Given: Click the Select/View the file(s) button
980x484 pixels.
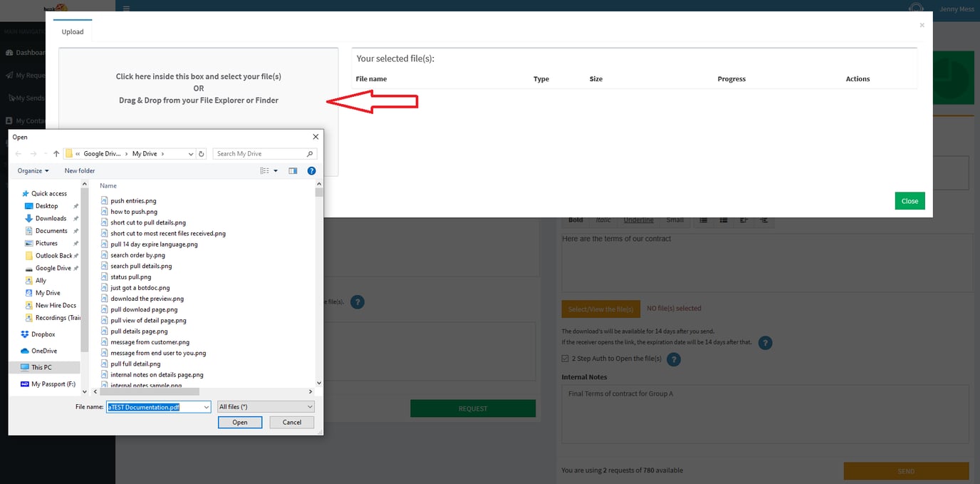Looking at the screenshot, I should [x=600, y=309].
